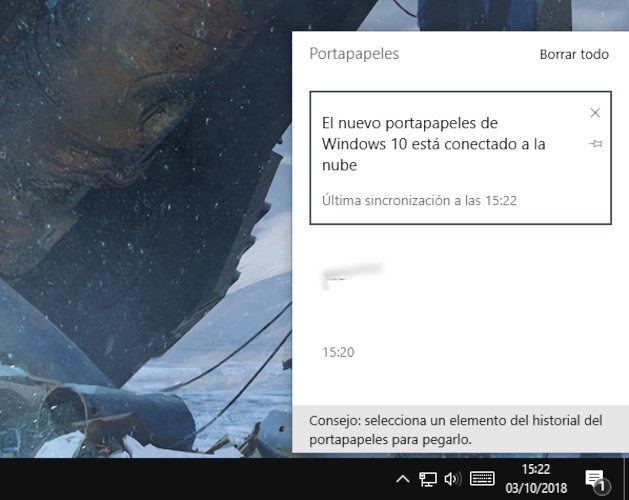Click the 15:20 timestamp text

pyautogui.click(x=338, y=352)
